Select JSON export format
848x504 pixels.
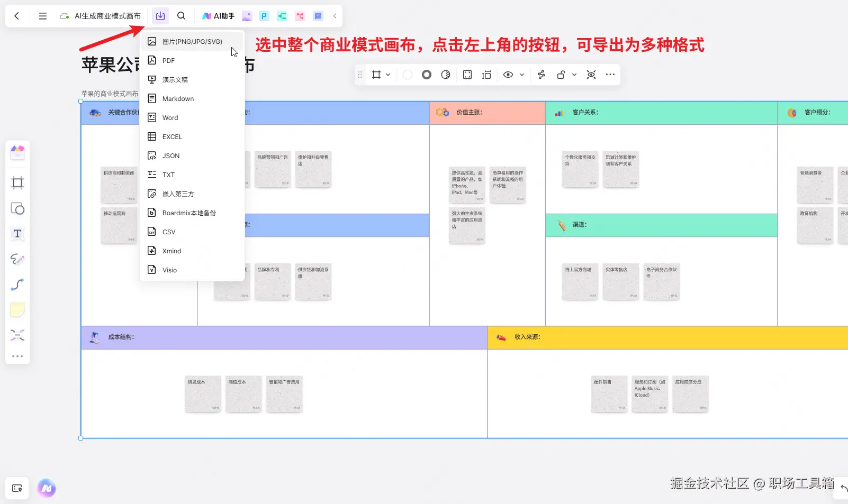(x=192, y=155)
